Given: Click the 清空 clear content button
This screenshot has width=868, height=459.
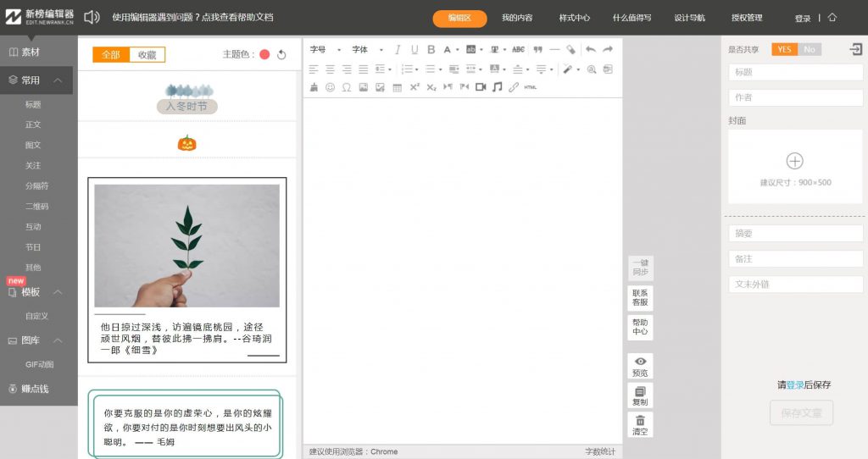Looking at the screenshot, I should point(640,424).
